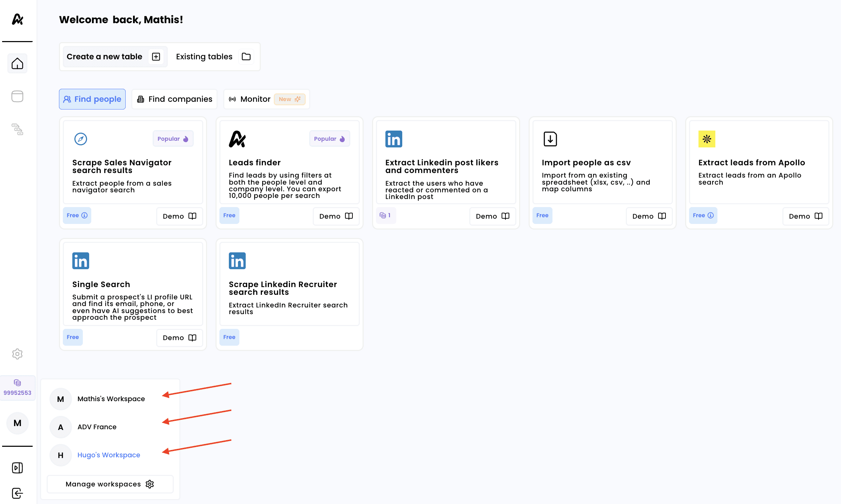Open the settings gear in sidebar
Viewport: 841px width, 504px height.
tap(17, 354)
